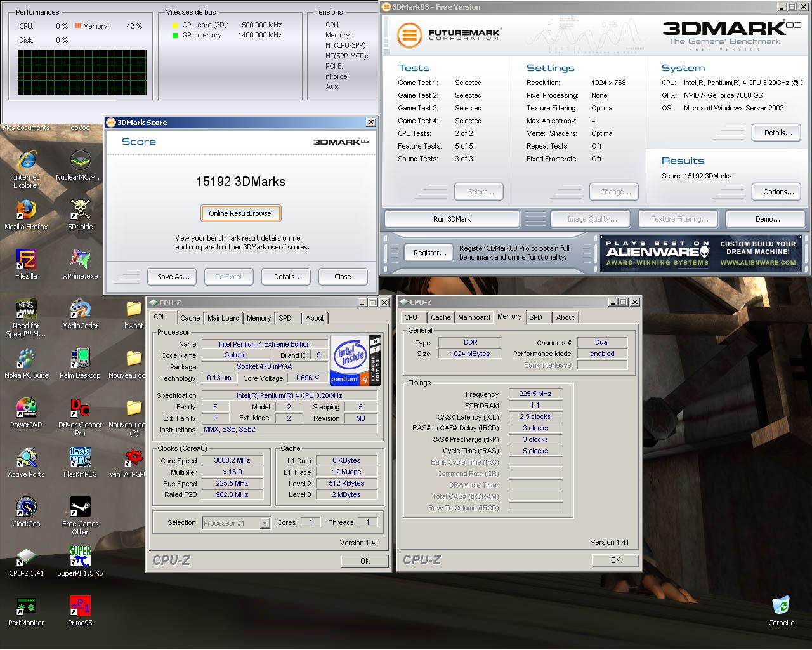Expand Processor #1 selection dropdown

point(265,523)
